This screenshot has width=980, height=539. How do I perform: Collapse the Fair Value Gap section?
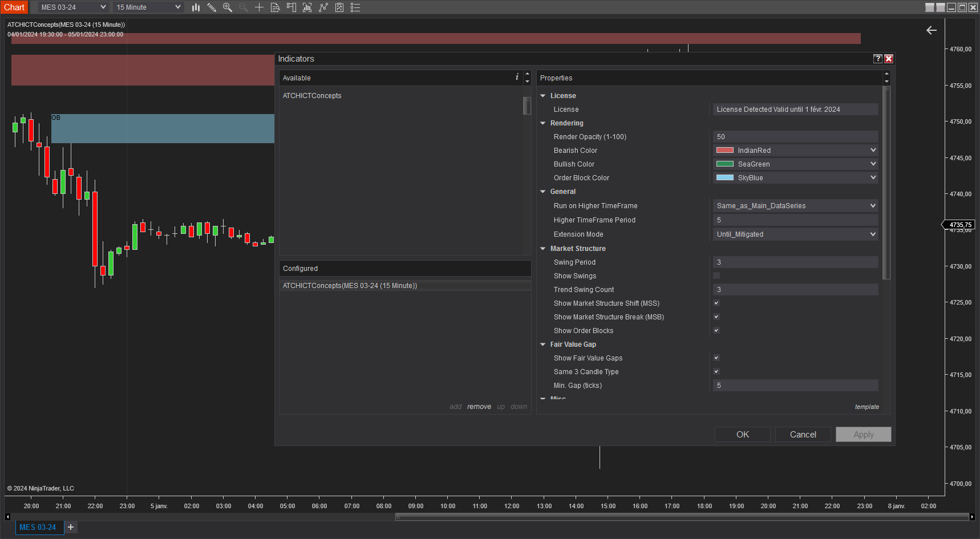tap(543, 345)
